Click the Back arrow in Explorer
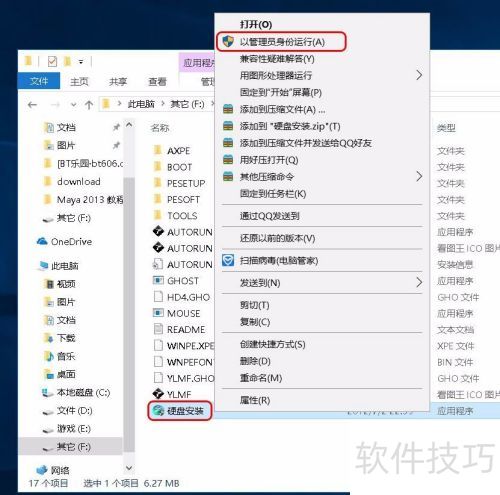Screen dimensions: 500x495 [x=32, y=105]
